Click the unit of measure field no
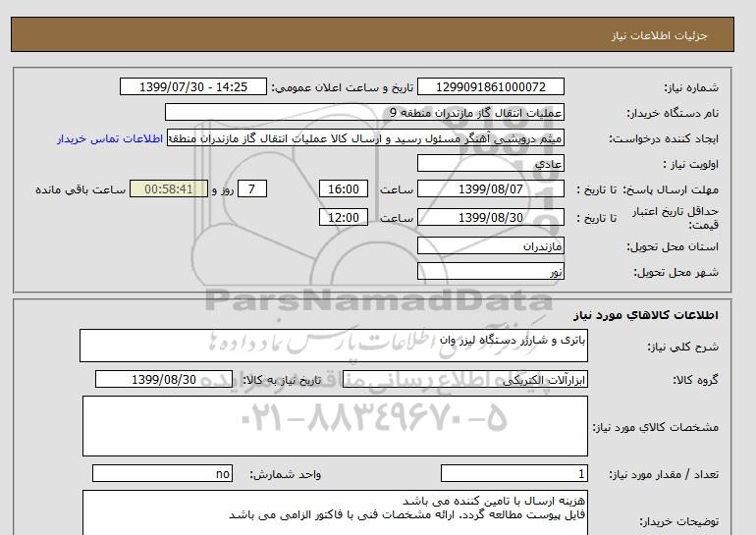This screenshot has height=535, width=756. click(x=162, y=474)
